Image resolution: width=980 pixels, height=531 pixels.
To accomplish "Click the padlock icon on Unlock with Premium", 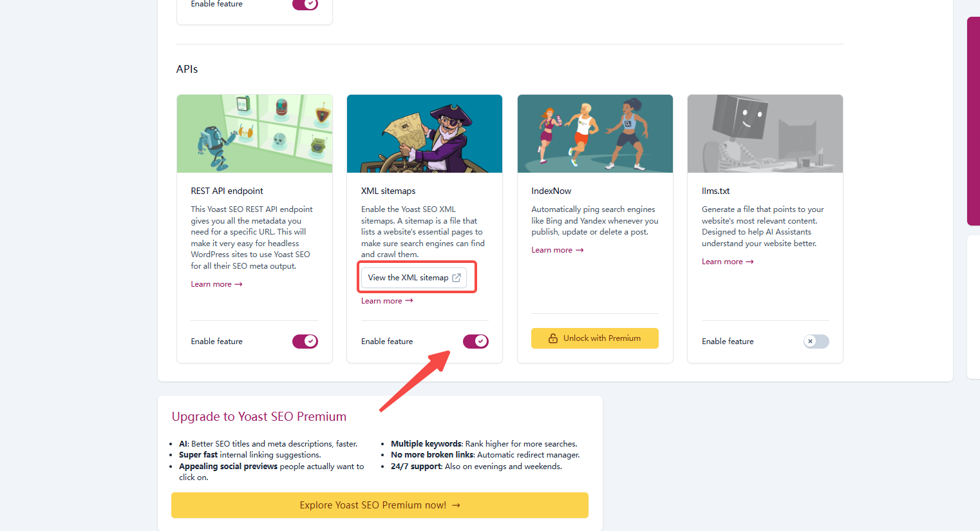I will [x=552, y=338].
